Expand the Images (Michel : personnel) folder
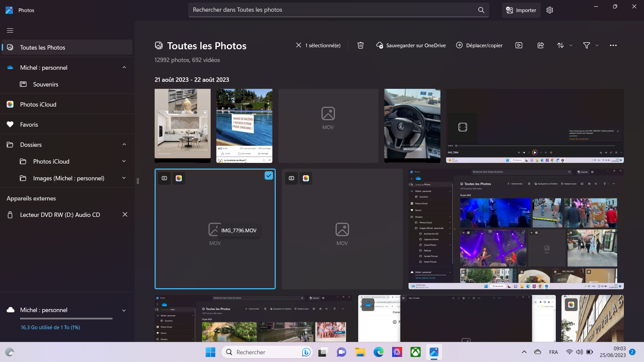The width and height of the screenshot is (644, 362). point(124,178)
